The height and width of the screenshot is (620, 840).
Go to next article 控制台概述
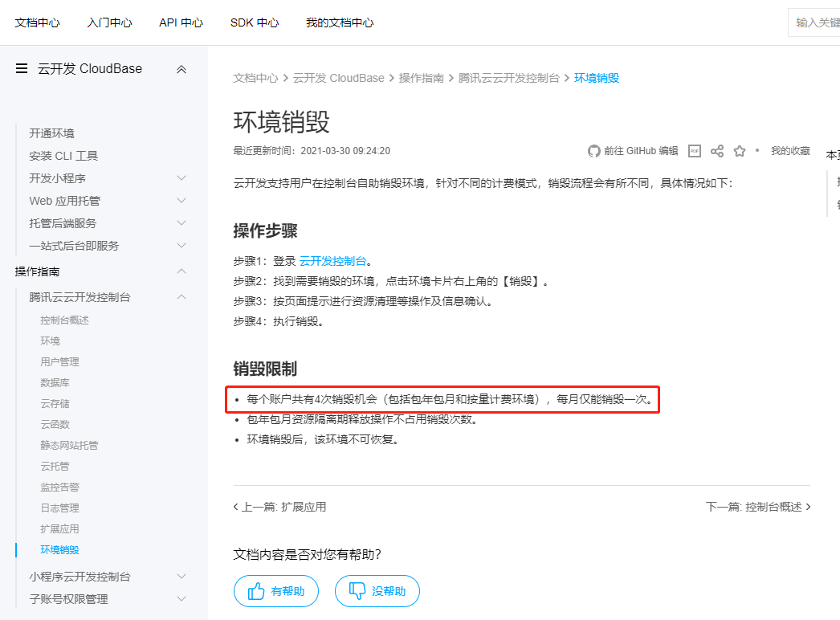(x=758, y=507)
